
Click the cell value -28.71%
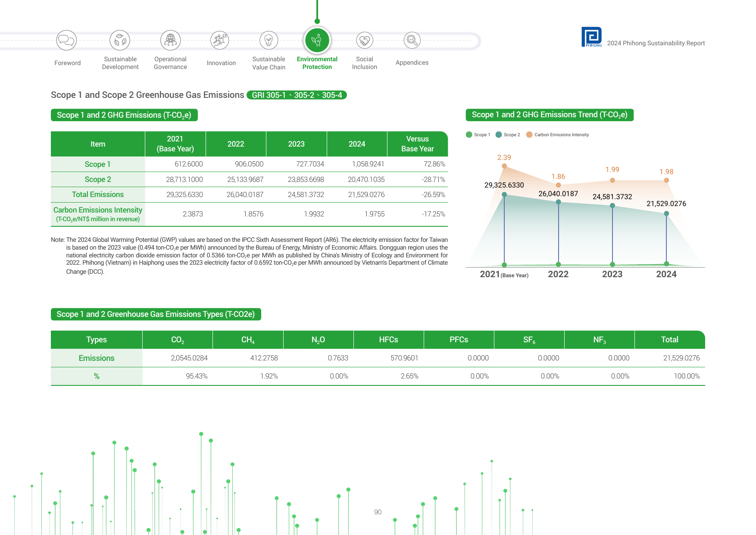[434, 179]
